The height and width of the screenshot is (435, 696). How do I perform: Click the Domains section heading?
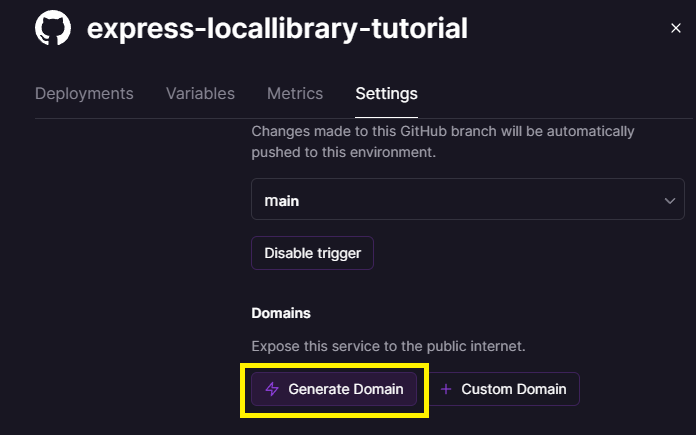(281, 313)
